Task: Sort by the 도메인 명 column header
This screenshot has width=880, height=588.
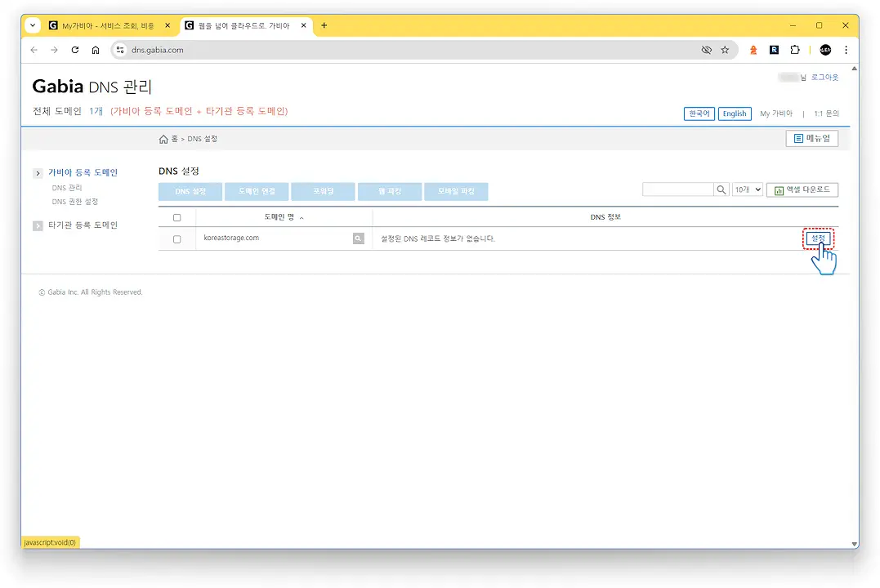Action: [284, 217]
